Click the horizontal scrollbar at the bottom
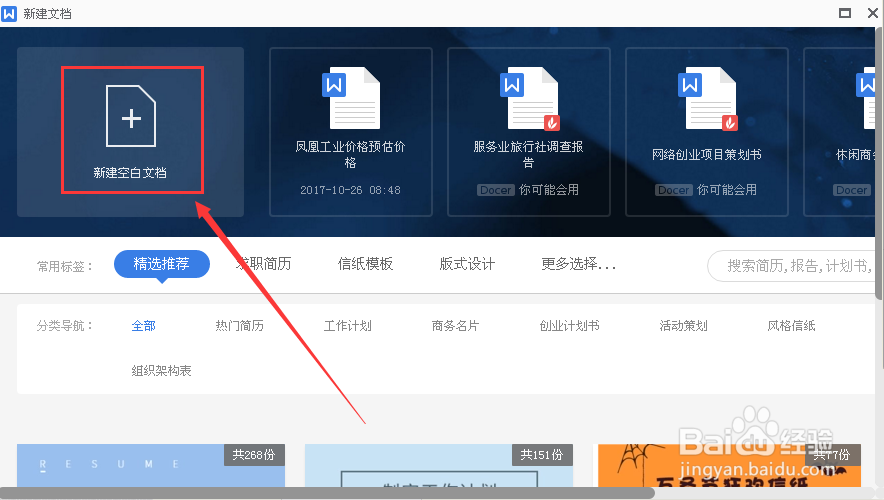 [x=327, y=493]
